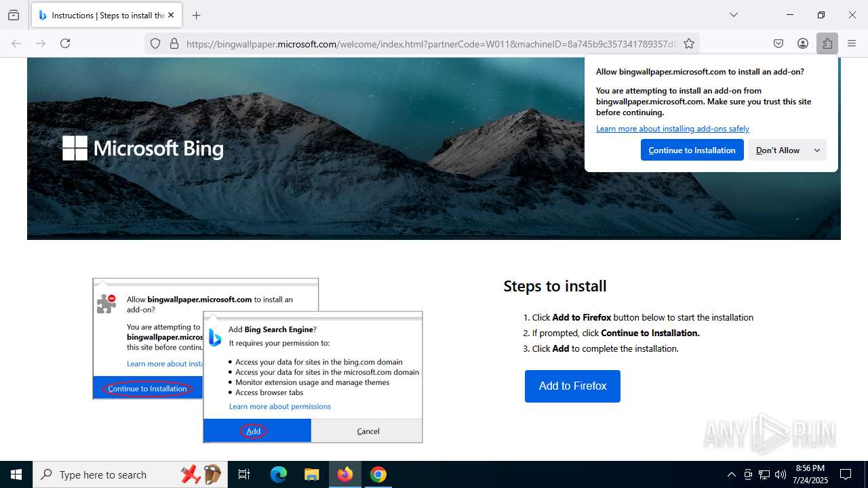Viewport: 868px width, 488px height.
Task: Click Continue to Installation in popup
Action: (692, 150)
